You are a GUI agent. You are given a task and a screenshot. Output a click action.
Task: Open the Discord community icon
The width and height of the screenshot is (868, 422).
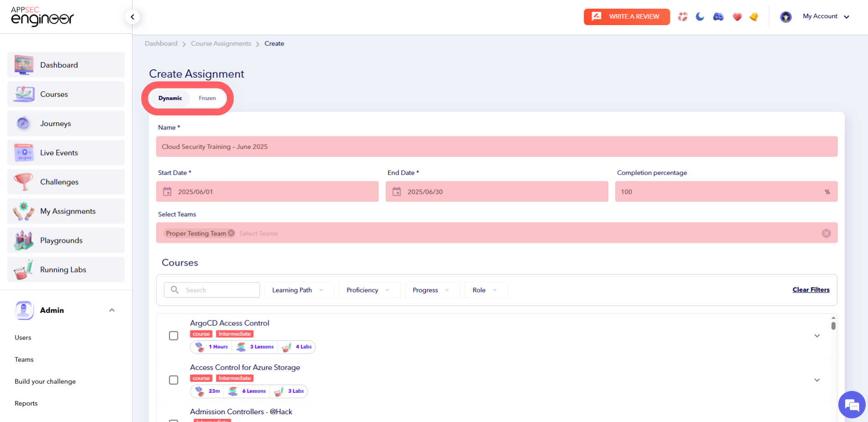pyautogui.click(x=718, y=16)
